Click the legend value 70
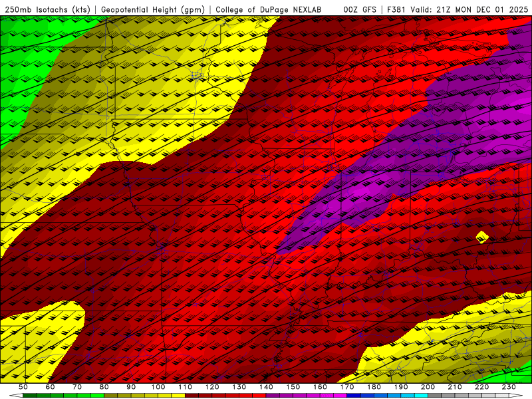The image size is (532, 399). coord(77,387)
